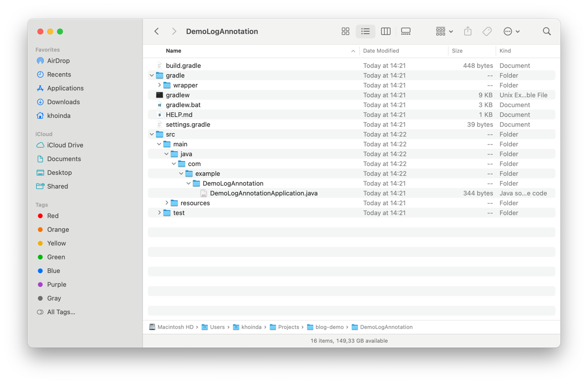588x384 pixels.
Task: Expand the wrapper folder
Action: click(159, 85)
